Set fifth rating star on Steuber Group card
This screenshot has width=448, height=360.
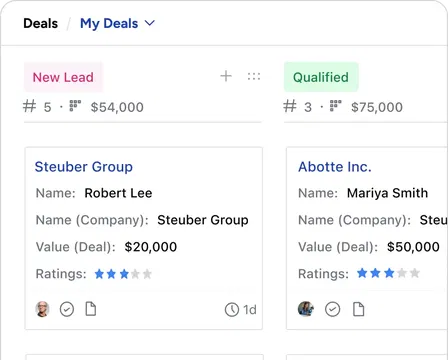click(x=147, y=274)
